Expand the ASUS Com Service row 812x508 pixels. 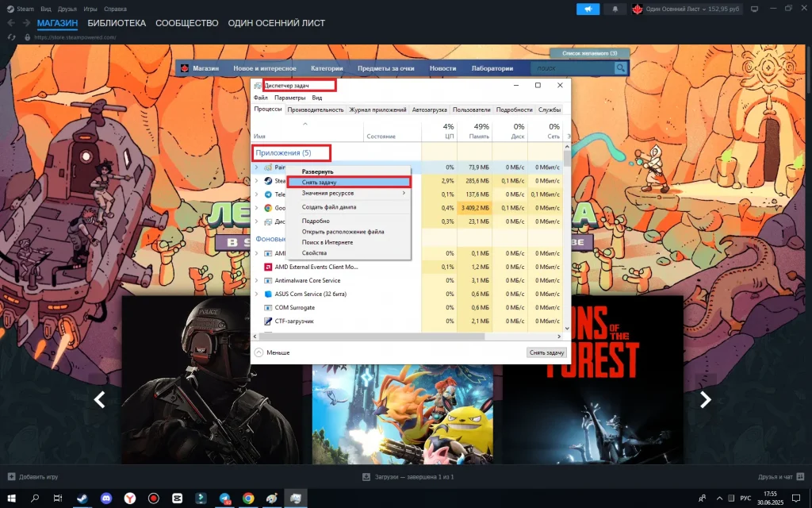256,294
